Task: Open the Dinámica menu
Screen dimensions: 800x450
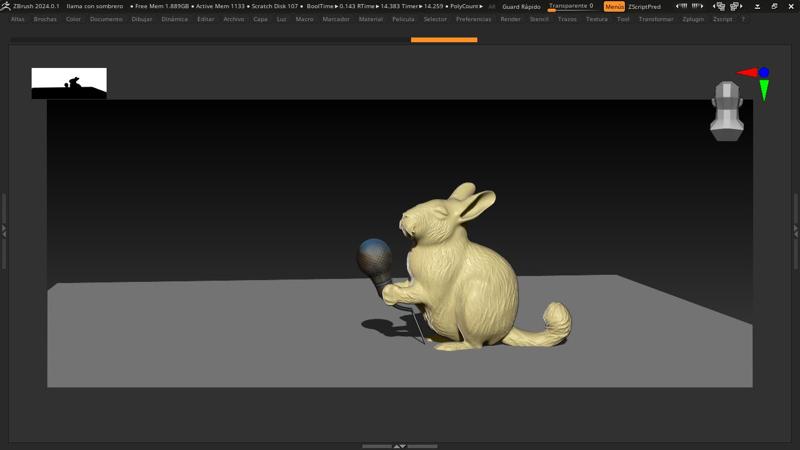Action: coord(174,19)
